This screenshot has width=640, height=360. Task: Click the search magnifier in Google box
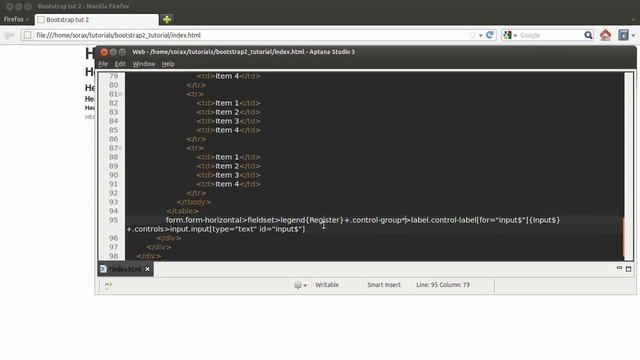pos(588,36)
